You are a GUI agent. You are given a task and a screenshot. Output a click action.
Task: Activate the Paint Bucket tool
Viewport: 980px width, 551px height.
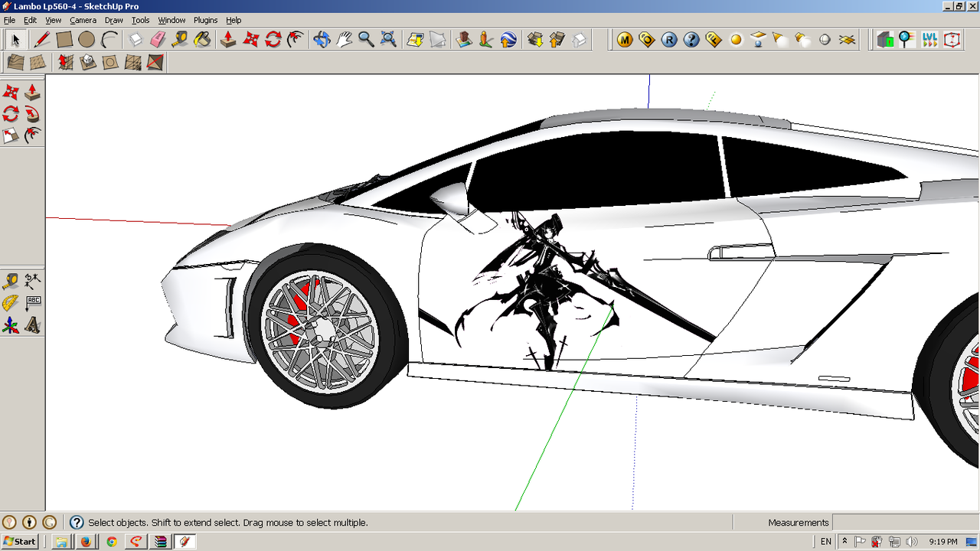202,39
